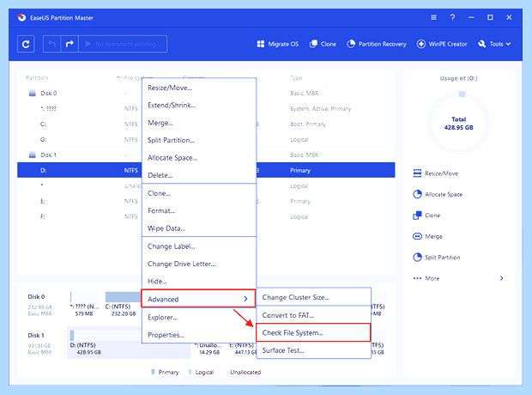The width and height of the screenshot is (532, 395).
Task: Click the Clone icon in the right panel
Action: (x=417, y=216)
